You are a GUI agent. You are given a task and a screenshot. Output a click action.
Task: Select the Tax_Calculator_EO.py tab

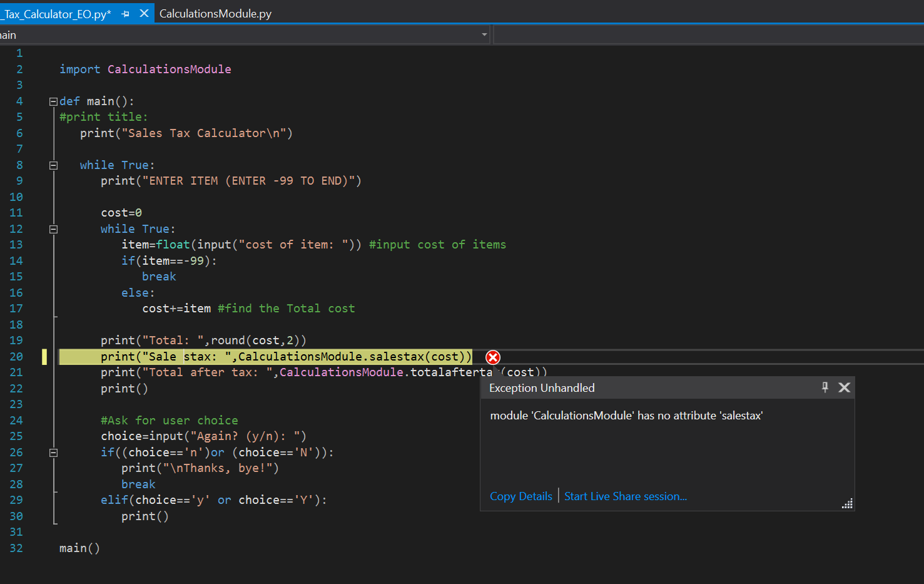pyautogui.click(x=56, y=14)
